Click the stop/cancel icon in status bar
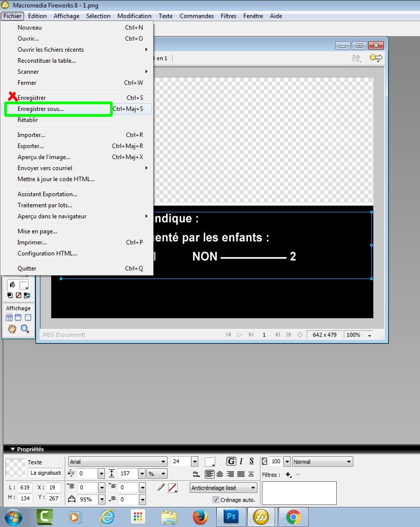The height and width of the screenshot is (527, 420). coord(300,335)
